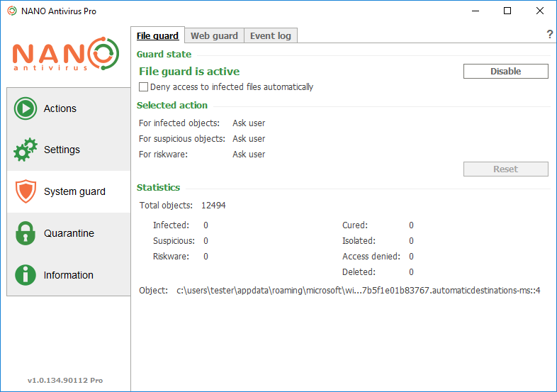
Task: Open the Information sidebar section
Action: click(x=69, y=275)
